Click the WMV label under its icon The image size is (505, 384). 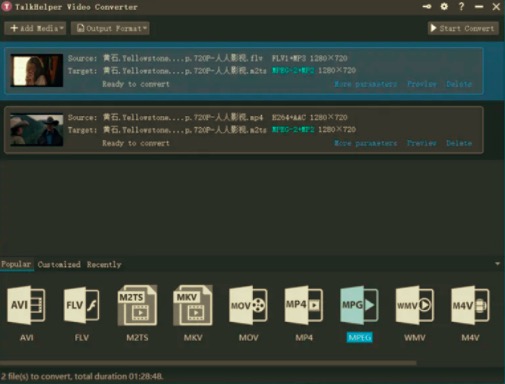click(x=415, y=338)
